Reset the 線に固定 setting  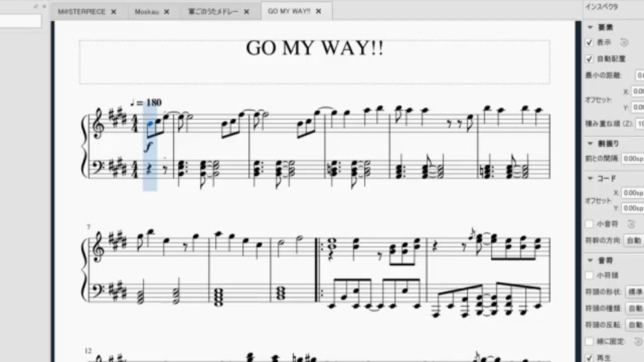(x=637, y=341)
